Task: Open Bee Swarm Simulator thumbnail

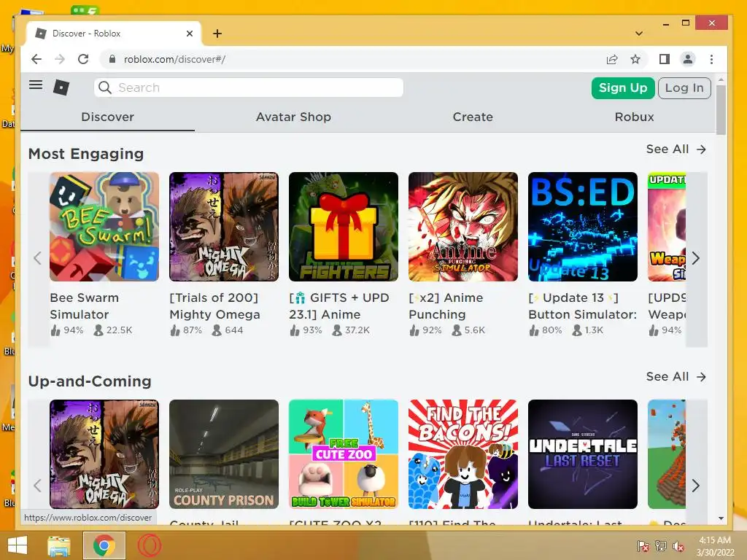Action: point(104,227)
